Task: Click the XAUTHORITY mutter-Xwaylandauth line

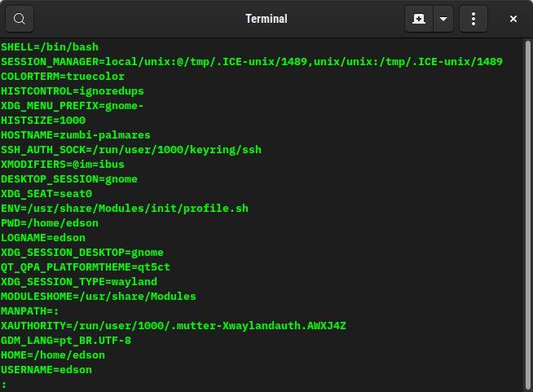Action: 174,325
